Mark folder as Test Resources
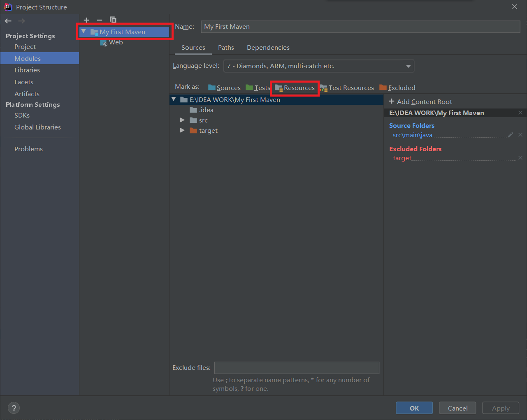 [x=347, y=88]
